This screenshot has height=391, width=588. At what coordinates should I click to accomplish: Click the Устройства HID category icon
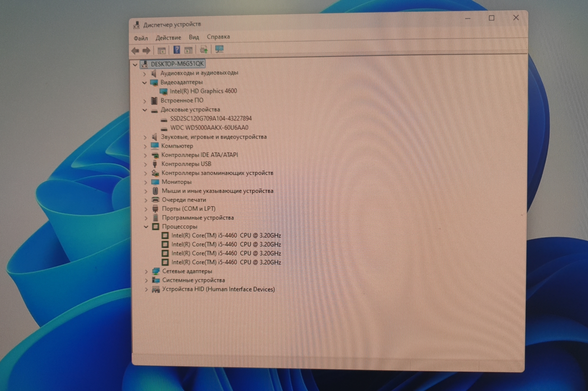click(156, 289)
